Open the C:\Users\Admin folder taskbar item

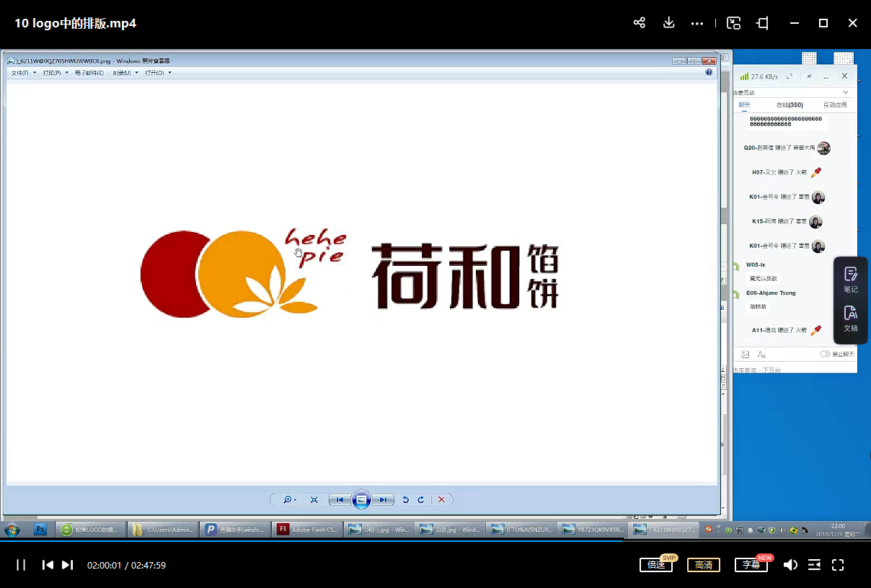tap(162, 530)
